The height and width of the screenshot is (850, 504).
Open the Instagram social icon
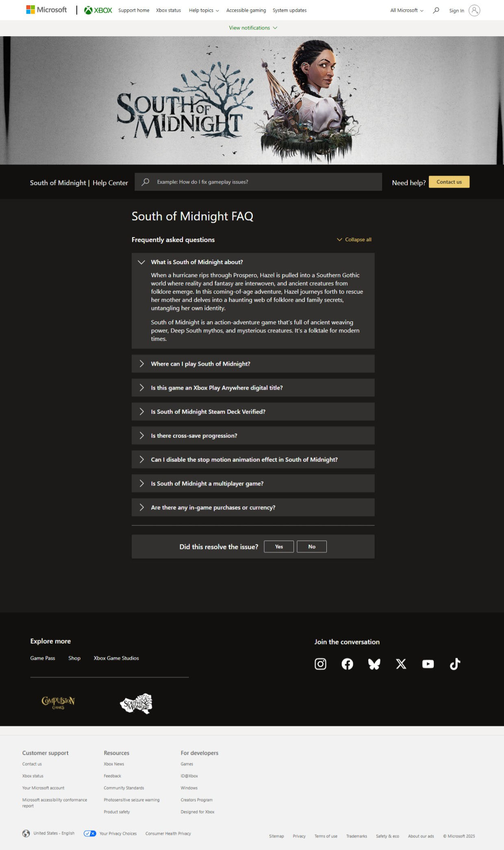coord(320,664)
